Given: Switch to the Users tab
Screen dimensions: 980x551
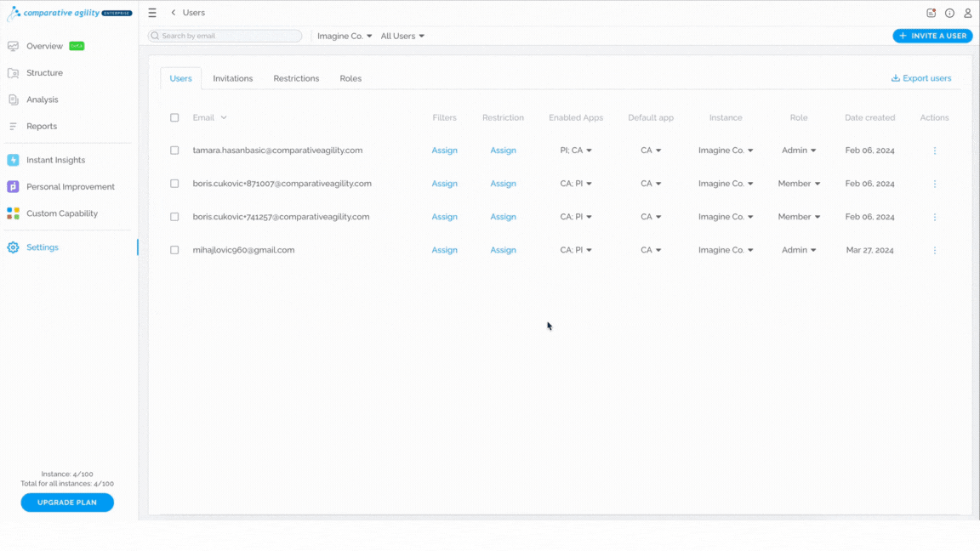Looking at the screenshot, I should (180, 79).
